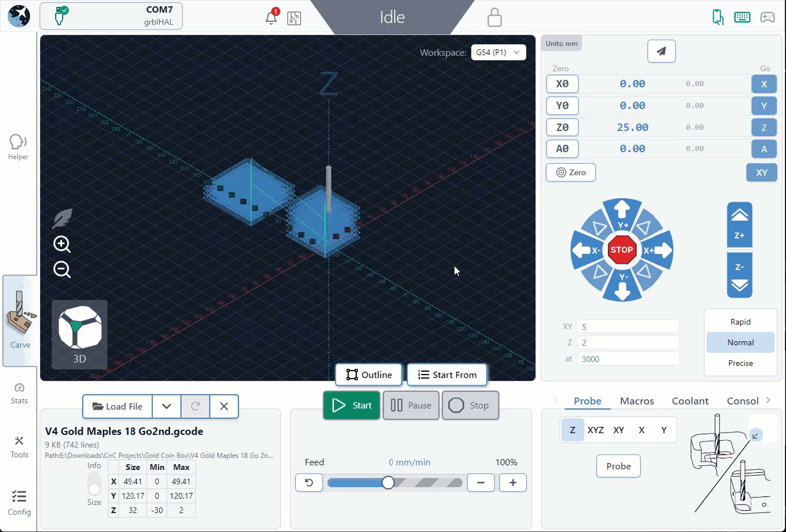Screen dimensions: 786x532
Task: Open the Coolant tab
Action: click(x=690, y=401)
